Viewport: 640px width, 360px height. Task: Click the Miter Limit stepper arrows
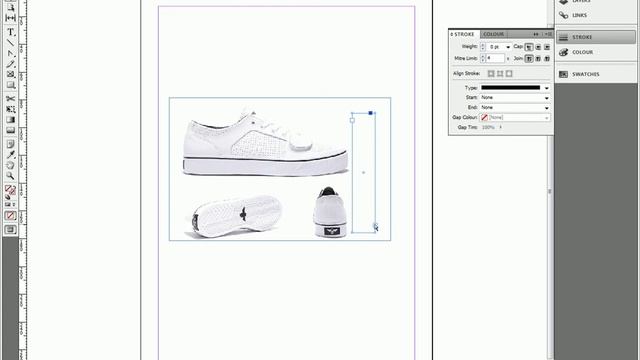point(482,58)
